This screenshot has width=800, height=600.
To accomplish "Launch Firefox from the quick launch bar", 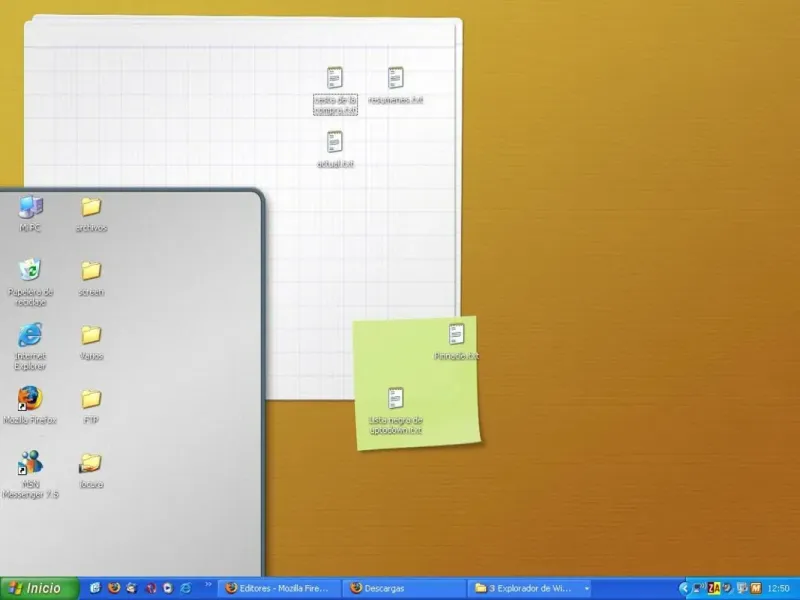I will tap(114, 588).
